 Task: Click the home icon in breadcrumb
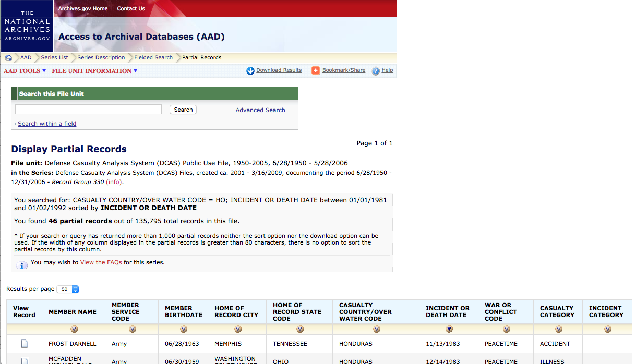[8, 58]
